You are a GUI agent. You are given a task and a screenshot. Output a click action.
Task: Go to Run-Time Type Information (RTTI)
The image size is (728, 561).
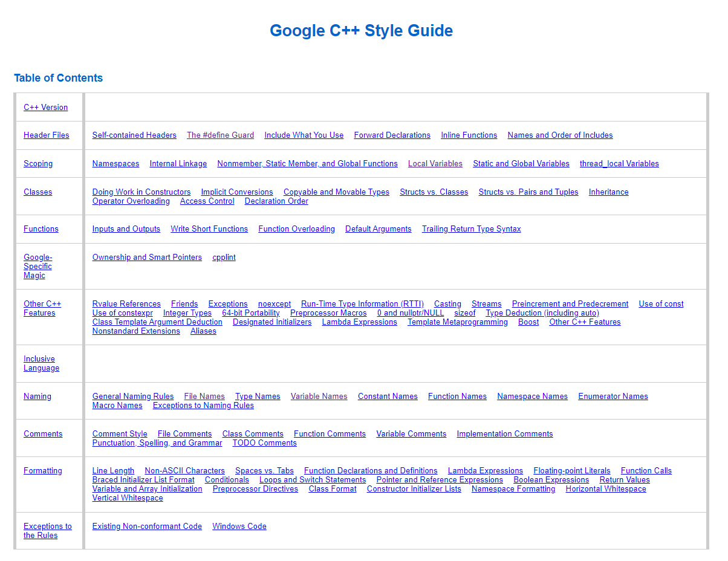(x=362, y=304)
